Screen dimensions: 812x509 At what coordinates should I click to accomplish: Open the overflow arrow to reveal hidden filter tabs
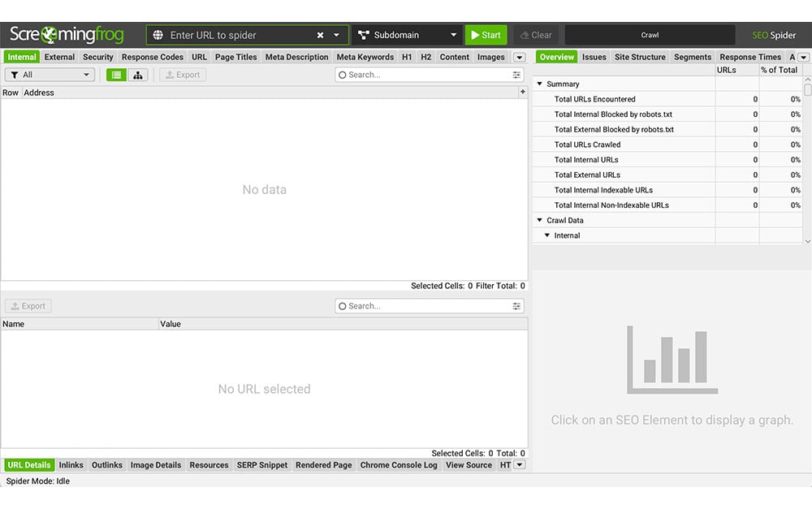(x=519, y=57)
